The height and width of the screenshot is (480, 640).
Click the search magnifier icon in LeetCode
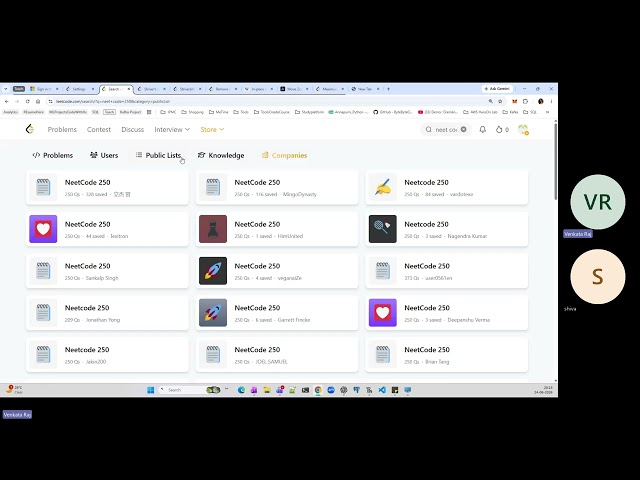click(429, 129)
